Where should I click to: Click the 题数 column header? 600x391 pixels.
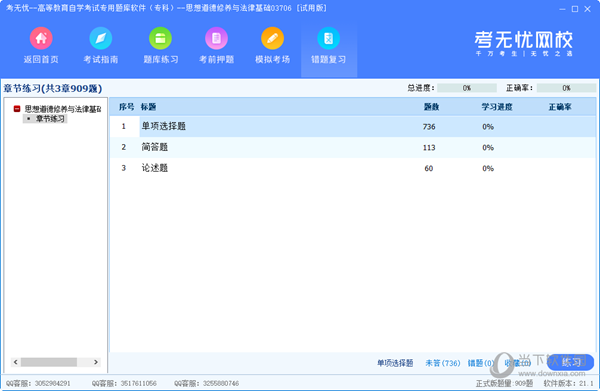click(431, 107)
